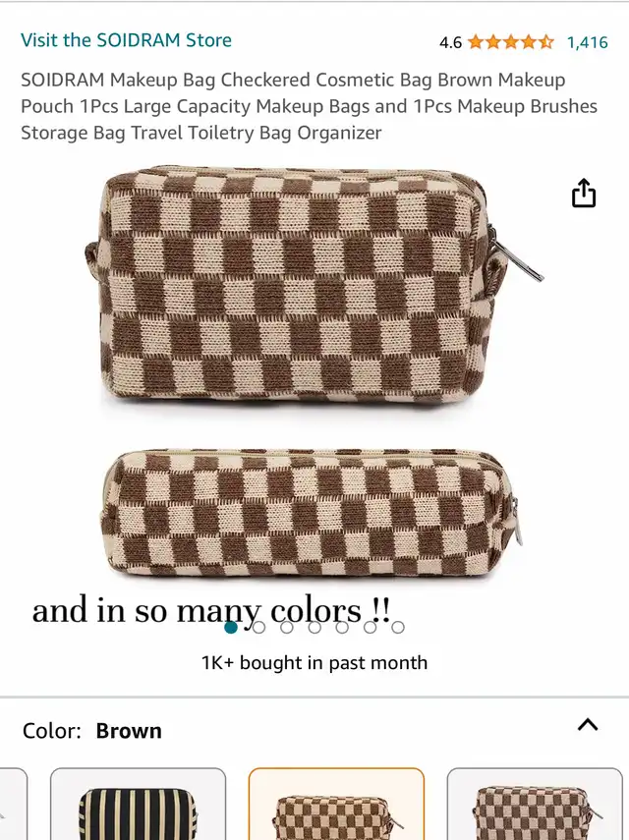Choose the selected brown checkered swatch

(336, 804)
